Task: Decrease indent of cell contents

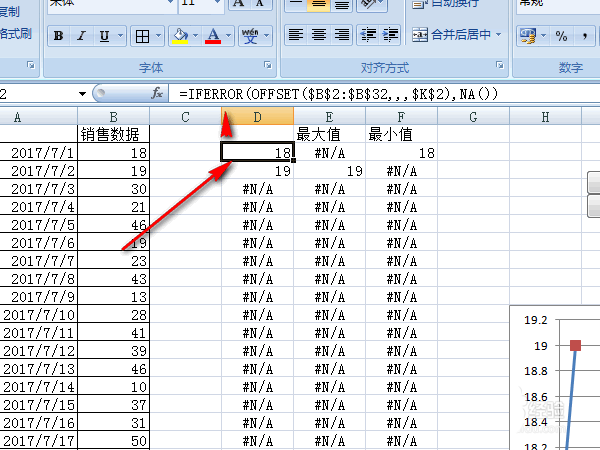Action: [368, 35]
